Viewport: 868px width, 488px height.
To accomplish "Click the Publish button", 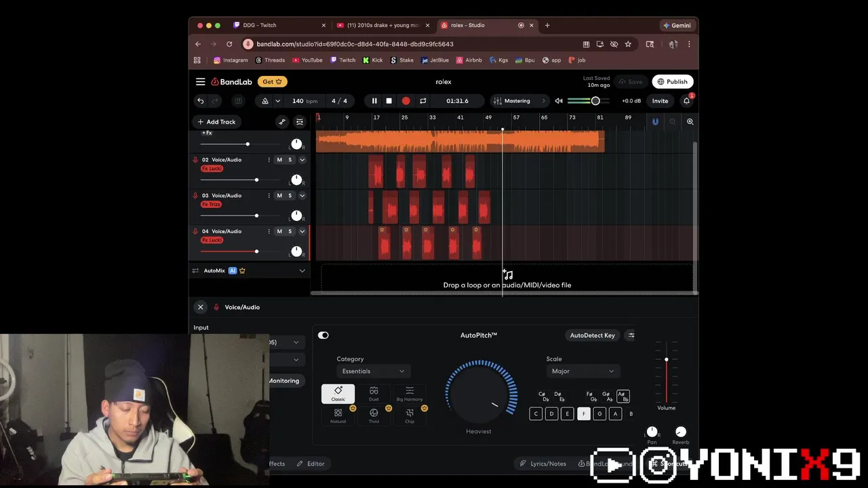I will pyautogui.click(x=672, y=82).
